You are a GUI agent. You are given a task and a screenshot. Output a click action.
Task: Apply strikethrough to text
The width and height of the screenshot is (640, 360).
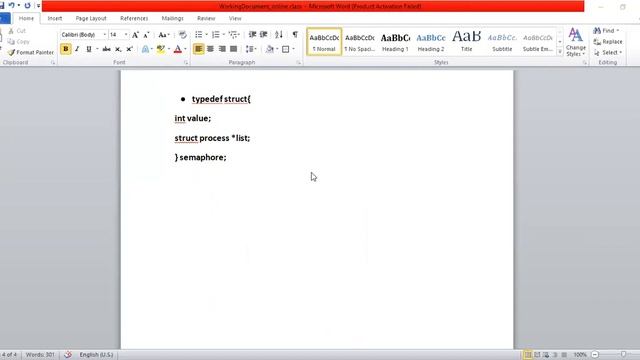pyautogui.click(x=107, y=49)
